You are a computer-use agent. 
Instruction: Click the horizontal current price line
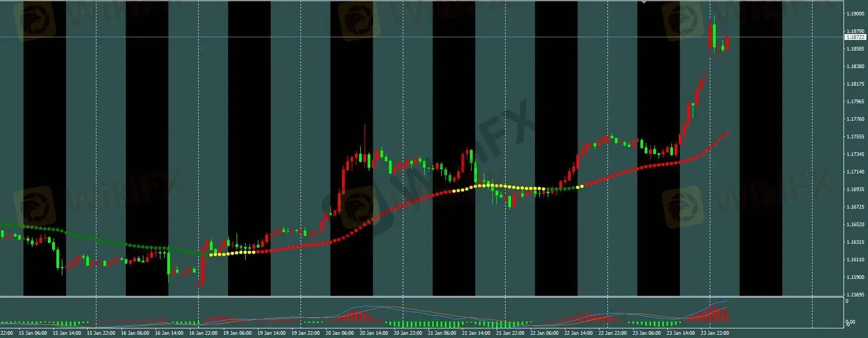pyautogui.click(x=426, y=37)
